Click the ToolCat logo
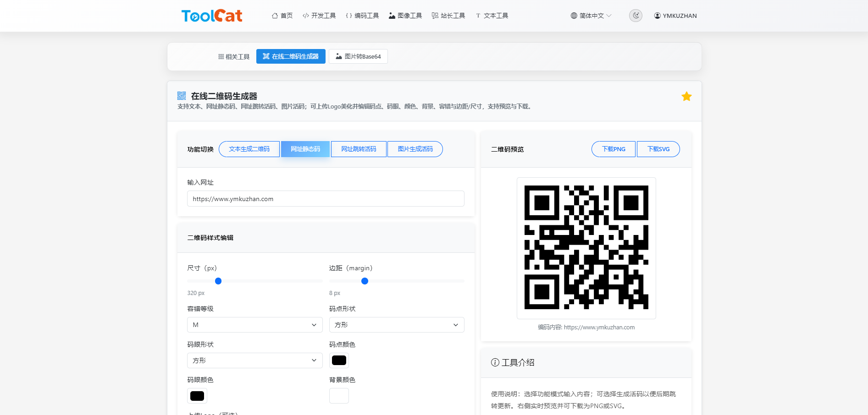The height and width of the screenshot is (415, 868). [x=212, y=15]
